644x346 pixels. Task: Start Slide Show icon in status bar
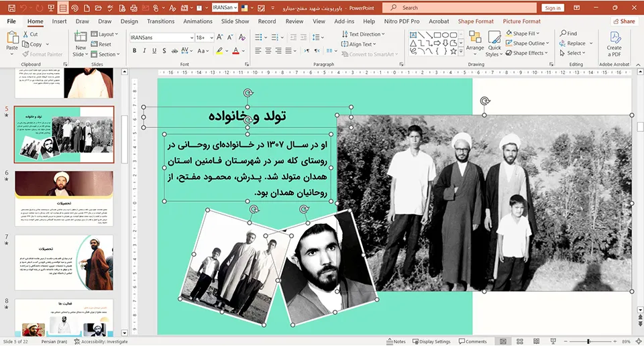tap(553, 341)
